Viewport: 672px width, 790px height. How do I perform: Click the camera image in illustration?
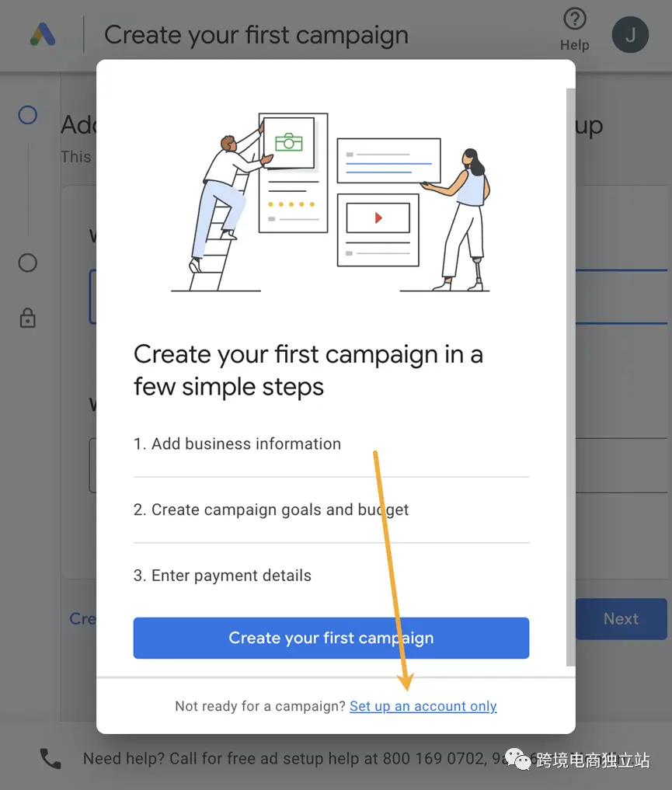click(x=289, y=142)
